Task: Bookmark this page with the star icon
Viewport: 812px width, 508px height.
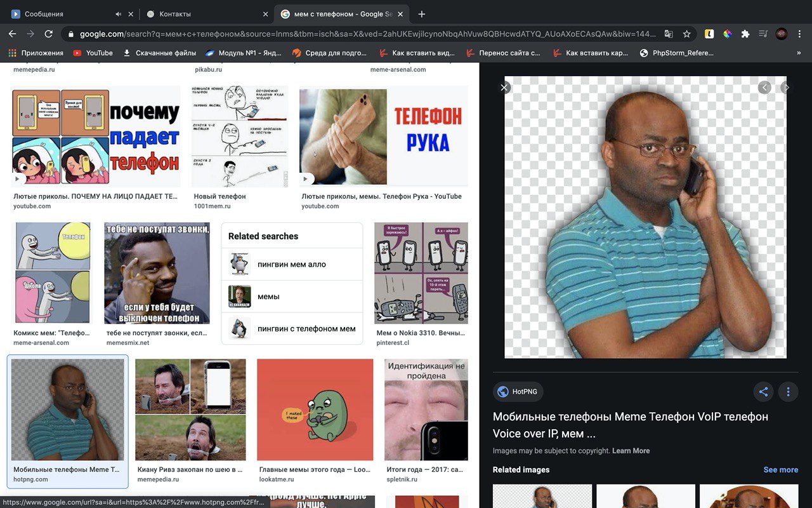Action: click(x=686, y=34)
